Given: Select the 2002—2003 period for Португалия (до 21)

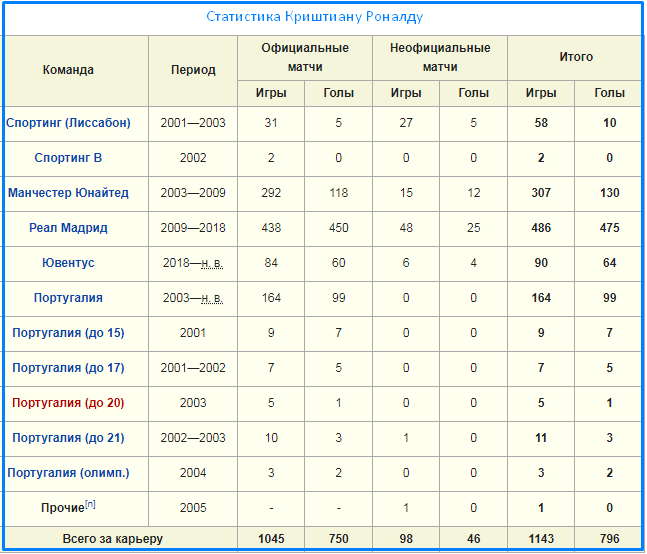Looking at the screenshot, I should pyautogui.click(x=193, y=438).
